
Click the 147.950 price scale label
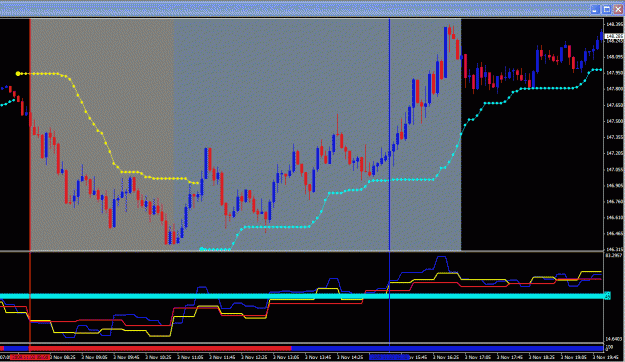click(x=615, y=73)
